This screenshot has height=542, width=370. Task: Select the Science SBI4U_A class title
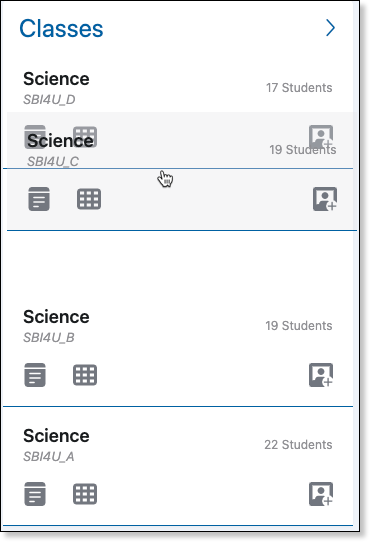click(56, 436)
